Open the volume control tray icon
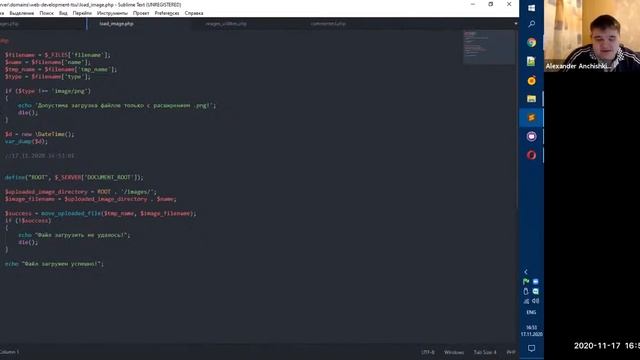This screenshot has width=640, height=360. pos(536,301)
